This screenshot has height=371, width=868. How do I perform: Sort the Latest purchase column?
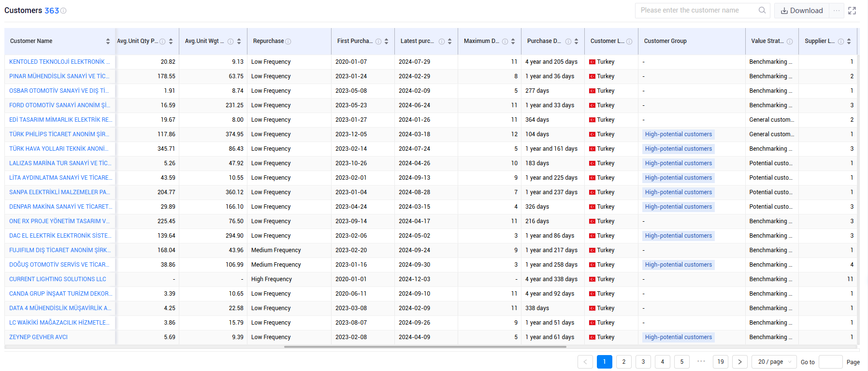[x=449, y=42]
